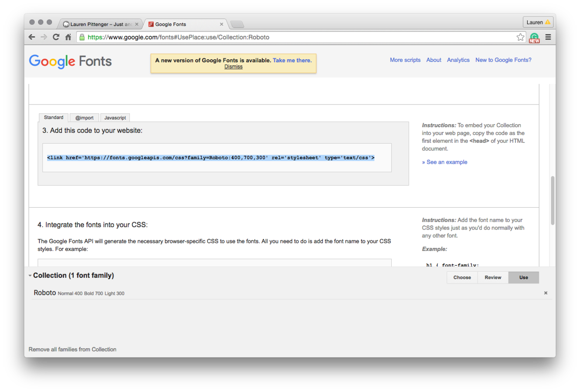Click the Use button
580x392 pixels.
point(524,277)
